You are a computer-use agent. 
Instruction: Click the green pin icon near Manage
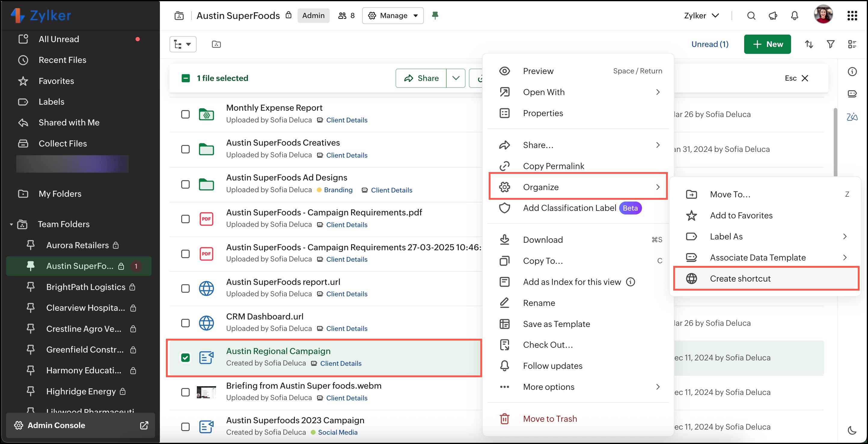(x=435, y=15)
